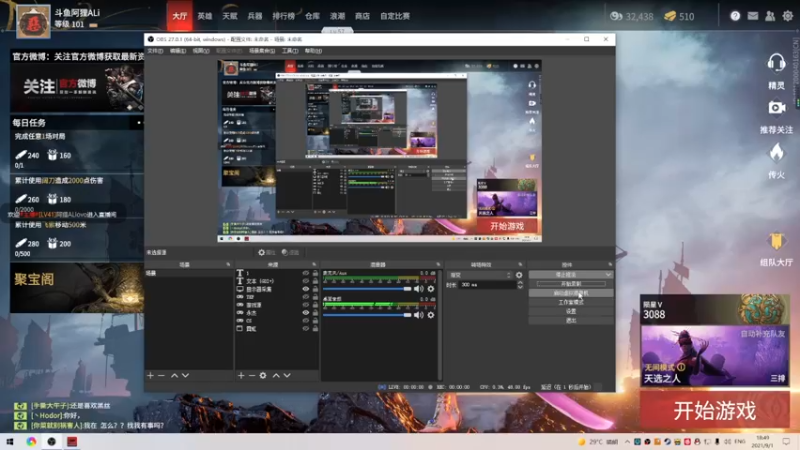Image resolution: width=800 pixels, height=450 pixels.
Task: Open OBS settings button in controls panel
Action: [x=571, y=311]
